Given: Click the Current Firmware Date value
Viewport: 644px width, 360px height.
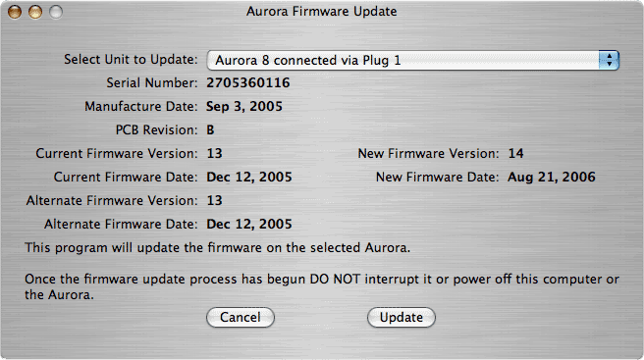Looking at the screenshot, I should coord(249,177).
